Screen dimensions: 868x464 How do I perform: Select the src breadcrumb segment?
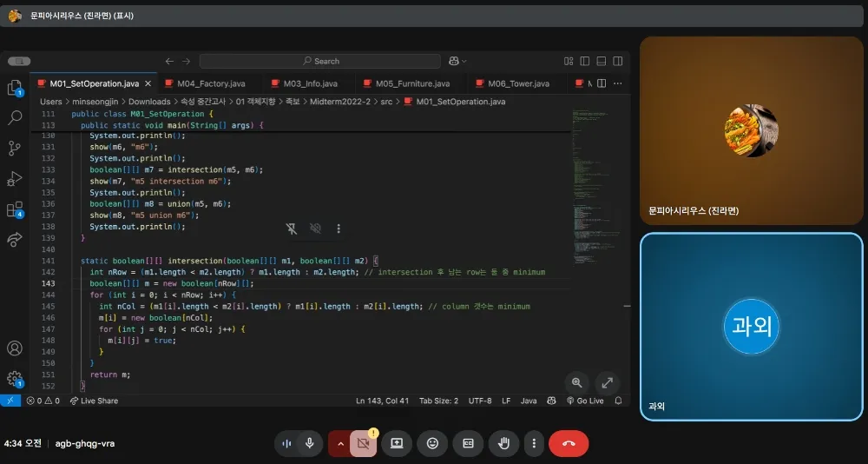pyautogui.click(x=386, y=102)
